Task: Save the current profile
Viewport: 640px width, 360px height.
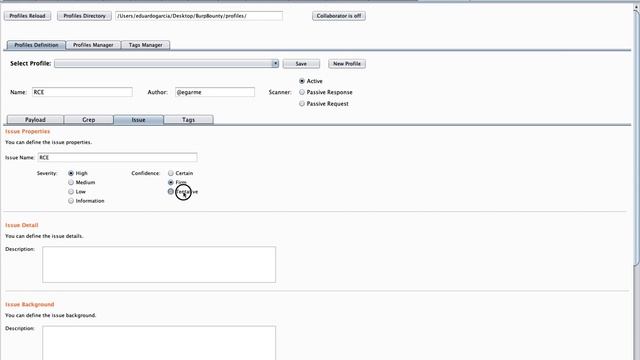Action: 301,64
